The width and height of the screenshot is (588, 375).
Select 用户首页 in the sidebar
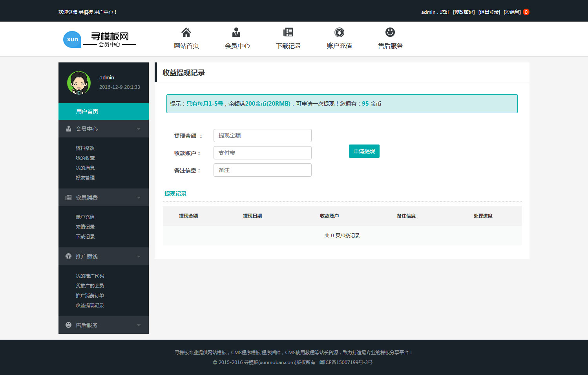pos(87,112)
